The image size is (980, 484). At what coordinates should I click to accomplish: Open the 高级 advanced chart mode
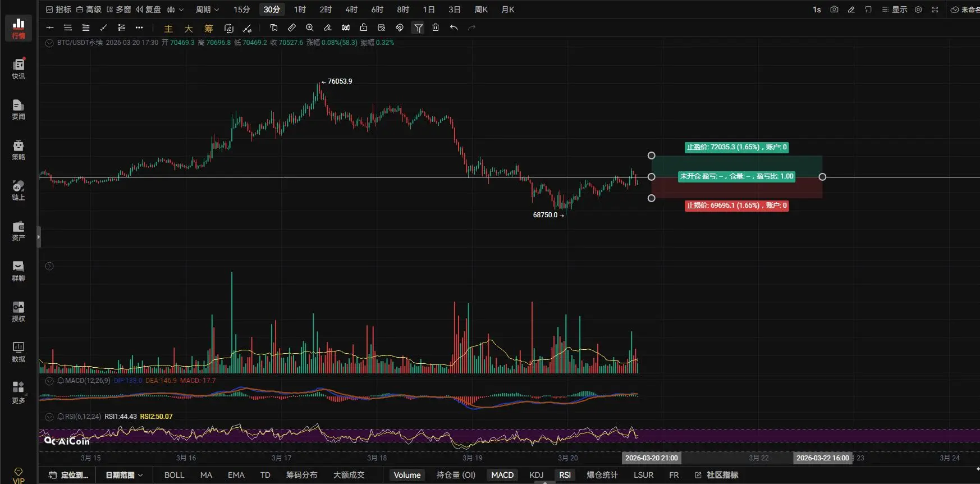tap(89, 10)
